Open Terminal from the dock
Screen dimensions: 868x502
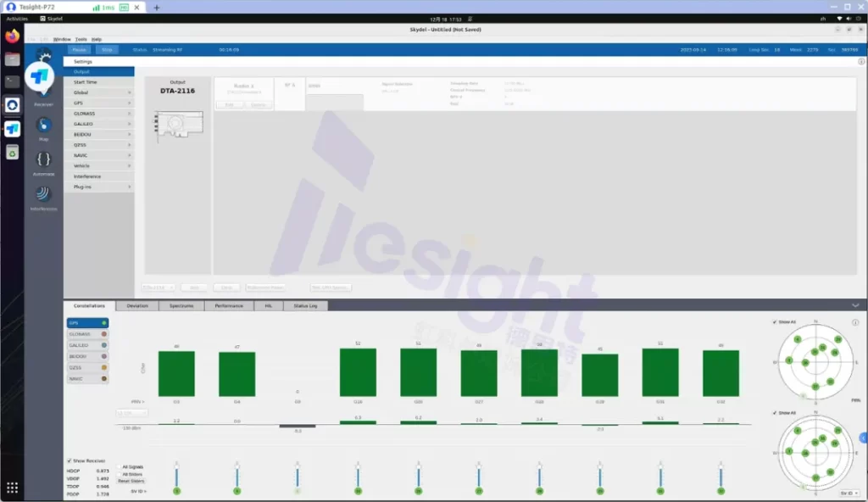pyautogui.click(x=12, y=82)
